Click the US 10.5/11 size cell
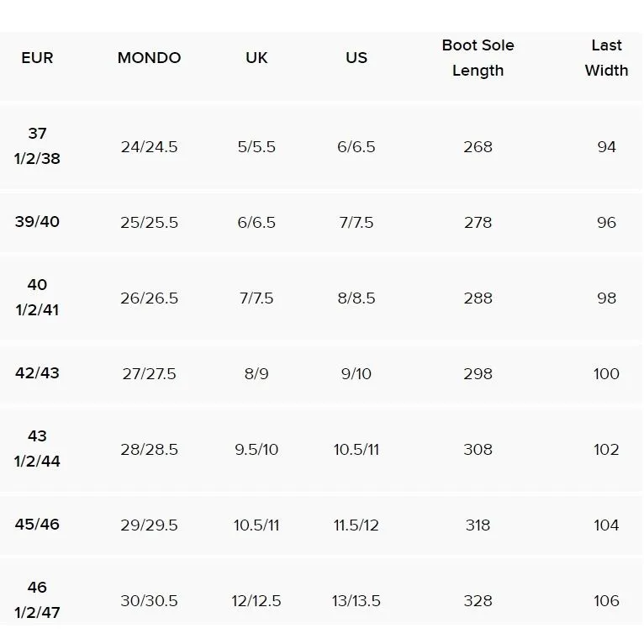 tap(356, 450)
